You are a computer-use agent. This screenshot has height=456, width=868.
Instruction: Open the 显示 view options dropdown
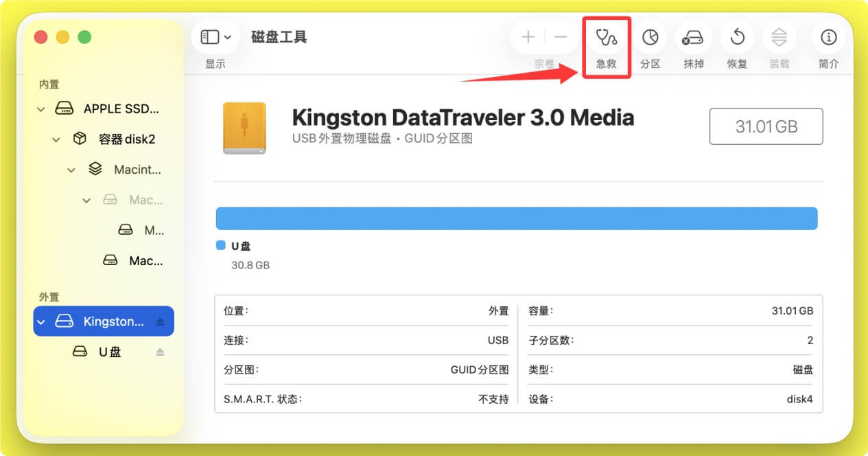(x=215, y=37)
